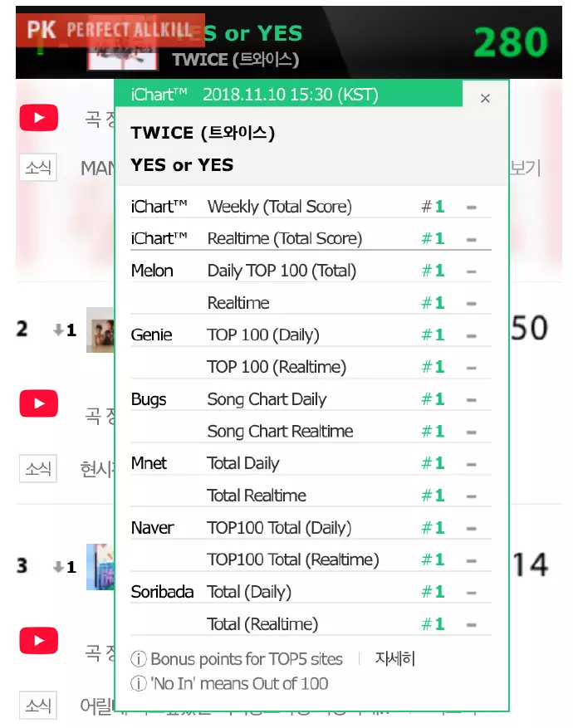Click the down arrow next to rank 2
The height and width of the screenshot is (728, 573).
click(58, 330)
